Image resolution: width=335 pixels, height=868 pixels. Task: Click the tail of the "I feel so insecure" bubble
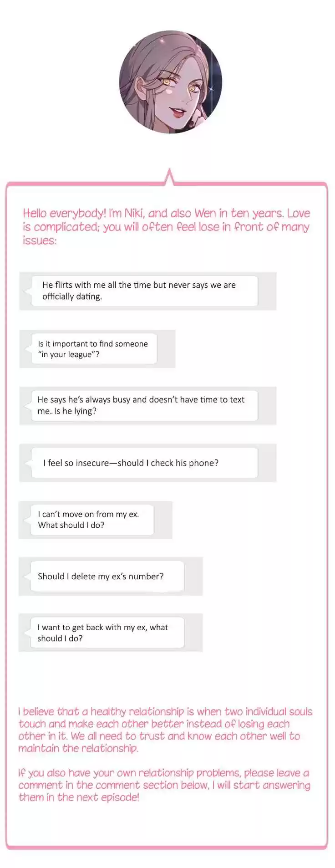click(28, 463)
